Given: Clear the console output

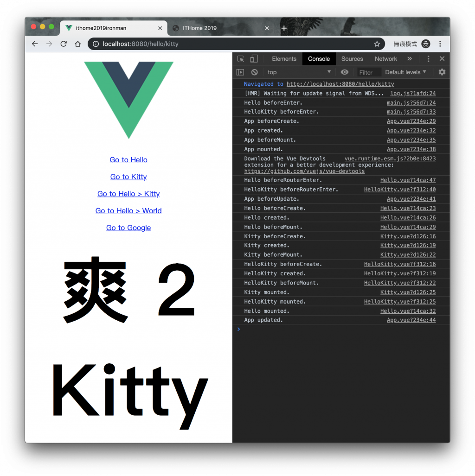Looking at the screenshot, I should point(254,72).
